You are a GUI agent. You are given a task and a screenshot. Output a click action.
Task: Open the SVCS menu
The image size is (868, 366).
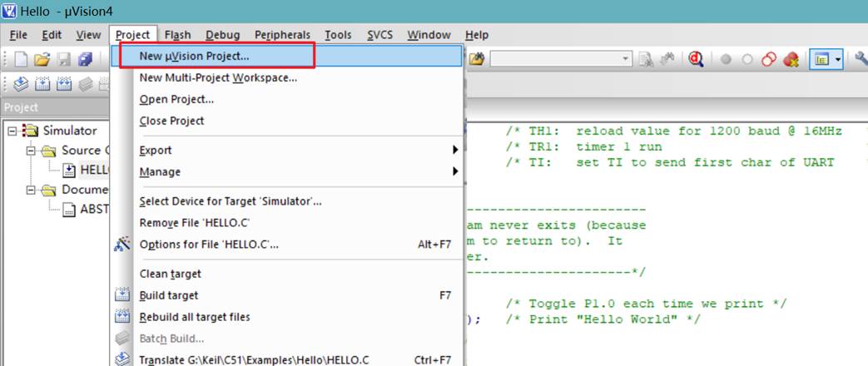pos(379,35)
